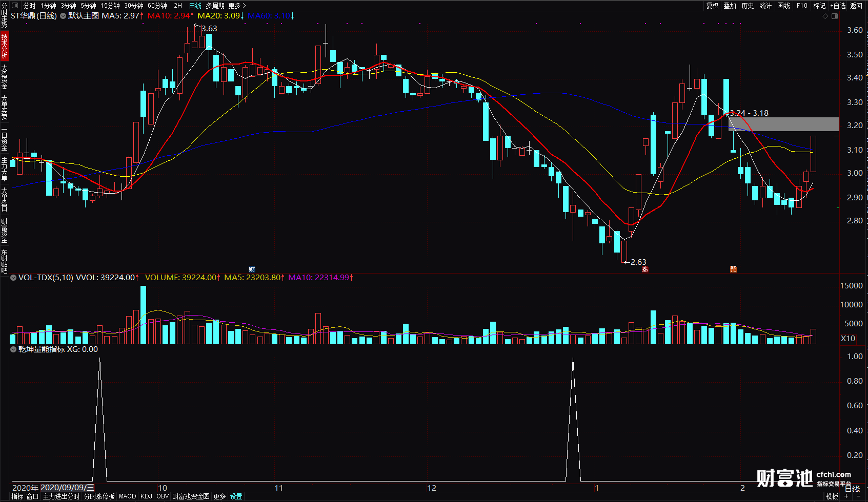Select the 3分钟 period
Viewport: 868px width, 502px height.
point(68,6)
